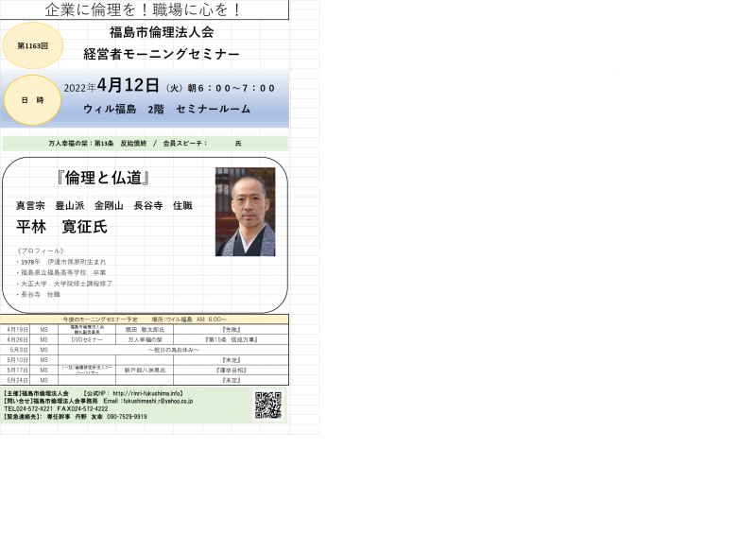Click the 『運命自招』 cell in schedule
Viewport: 756px width, 535px height.
[231, 371]
